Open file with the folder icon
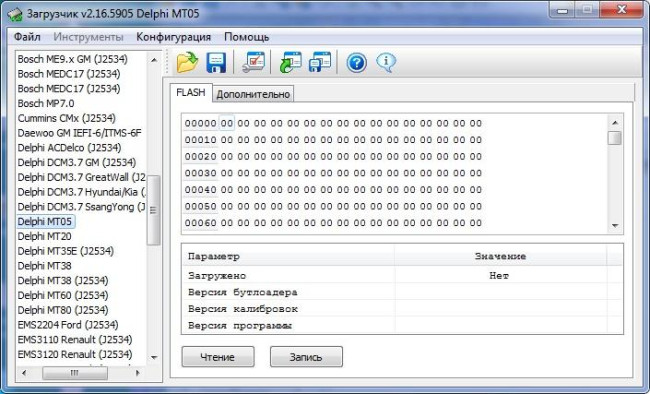The image size is (650, 394). 187,62
